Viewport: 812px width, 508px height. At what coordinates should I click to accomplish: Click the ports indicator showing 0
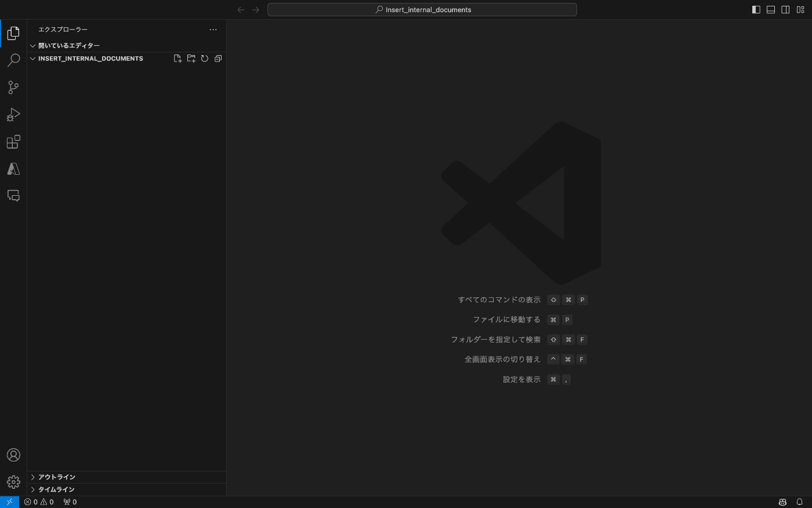click(x=70, y=502)
